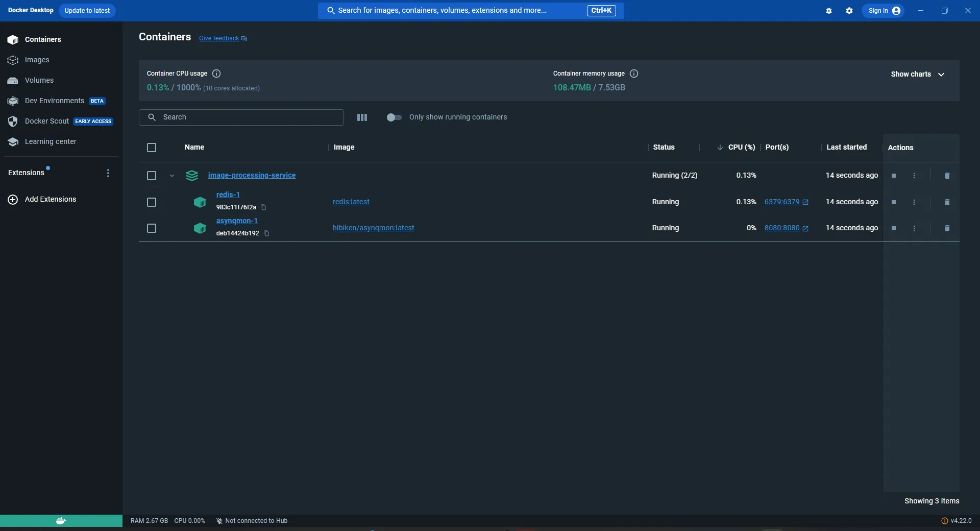Delete the redis-1 container
The height and width of the screenshot is (531, 980).
[x=947, y=202]
